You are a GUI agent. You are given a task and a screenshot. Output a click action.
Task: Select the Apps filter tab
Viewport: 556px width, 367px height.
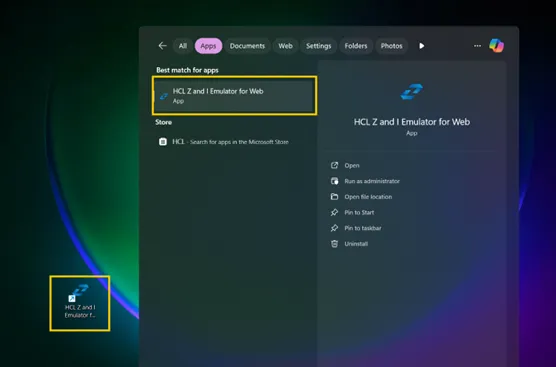[208, 46]
